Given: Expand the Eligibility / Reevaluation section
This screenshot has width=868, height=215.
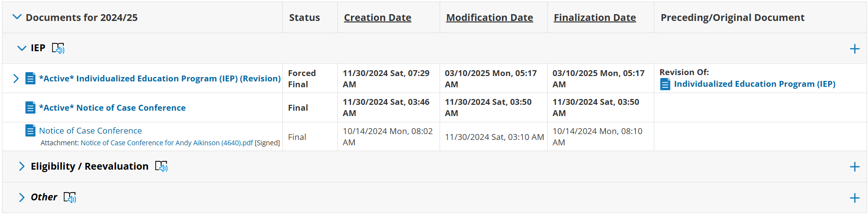Looking at the screenshot, I should click(21, 167).
